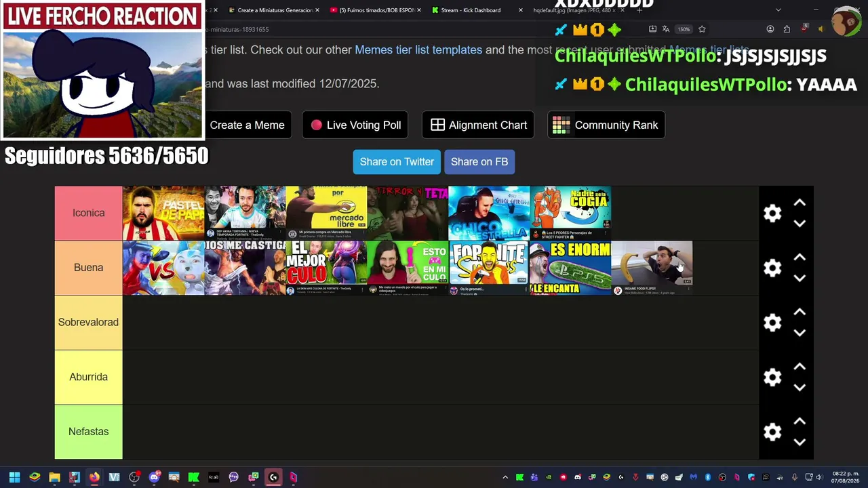Viewport: 868px width, 488px height.
Task: Open File Explorer from the taskbar
Action: pos(54,477)
